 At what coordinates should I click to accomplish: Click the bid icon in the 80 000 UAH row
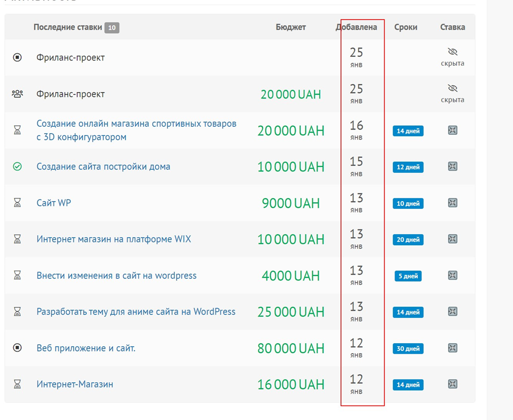coord(452,348)
